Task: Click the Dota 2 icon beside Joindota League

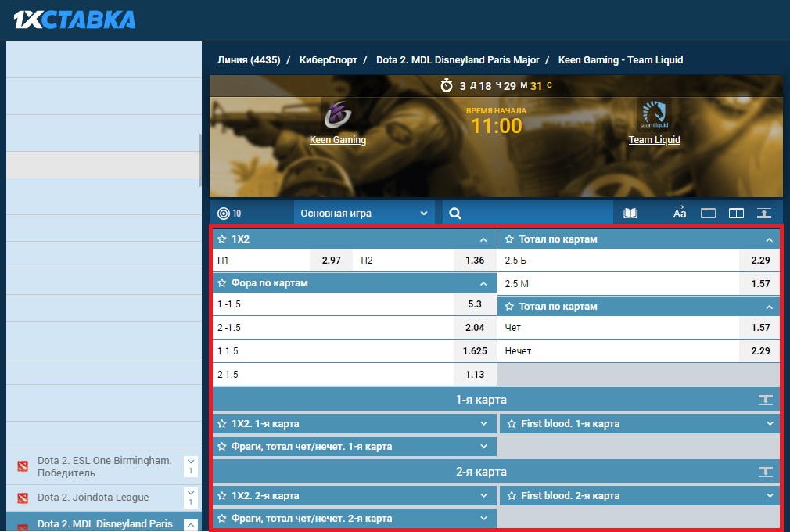Action: pyautogui.click(x=23, y=498)
